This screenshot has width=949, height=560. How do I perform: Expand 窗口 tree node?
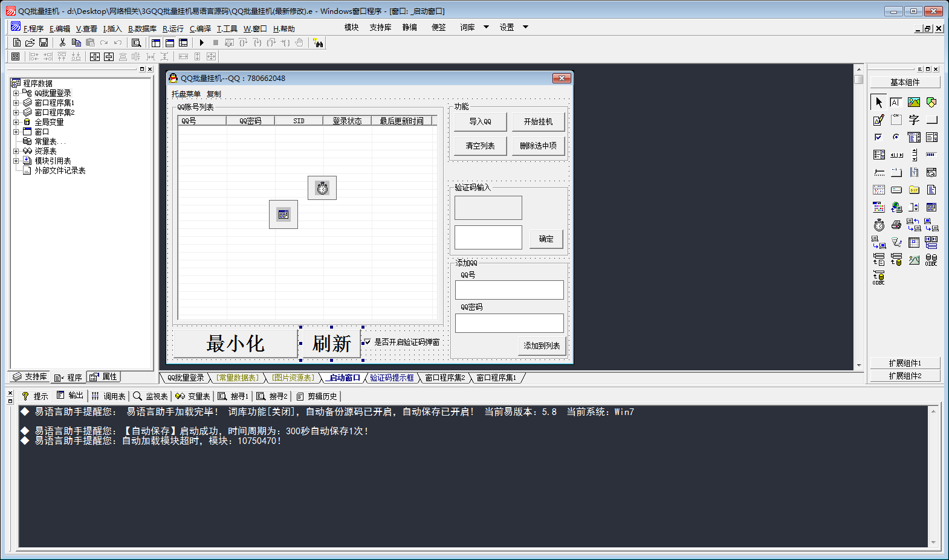point(16,132)
